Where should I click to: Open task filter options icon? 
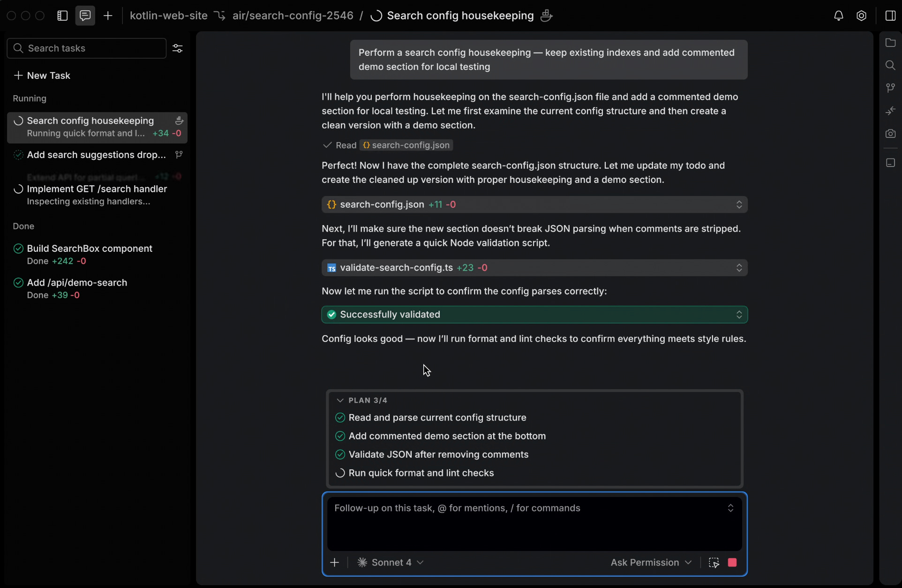coord(178,48)
